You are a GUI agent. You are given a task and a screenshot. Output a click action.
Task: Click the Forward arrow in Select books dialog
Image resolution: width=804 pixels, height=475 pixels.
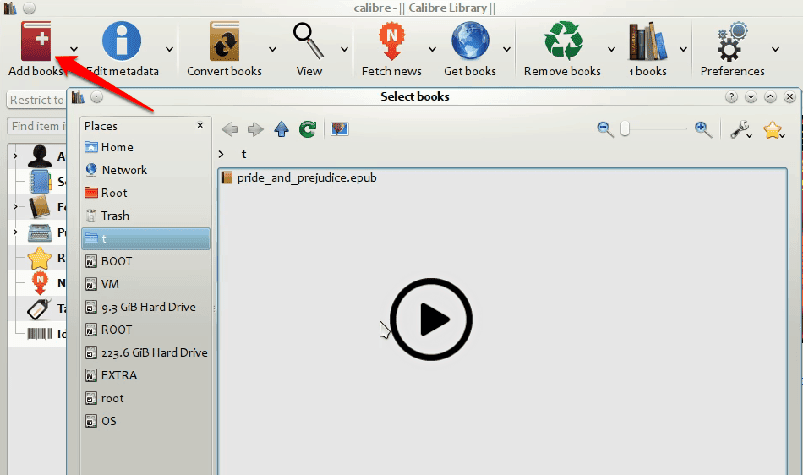[x=255, y=129]
